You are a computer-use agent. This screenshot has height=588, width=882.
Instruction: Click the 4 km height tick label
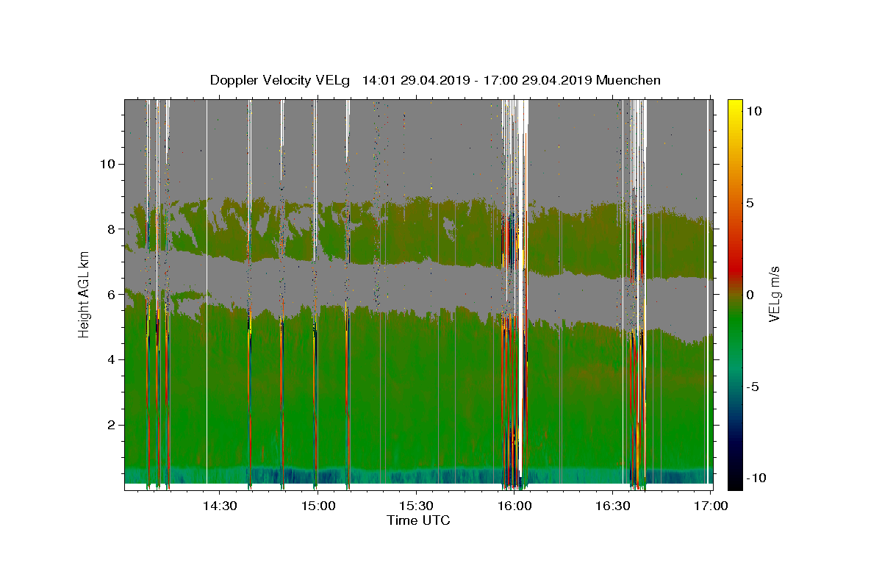[x=110, y=360]
